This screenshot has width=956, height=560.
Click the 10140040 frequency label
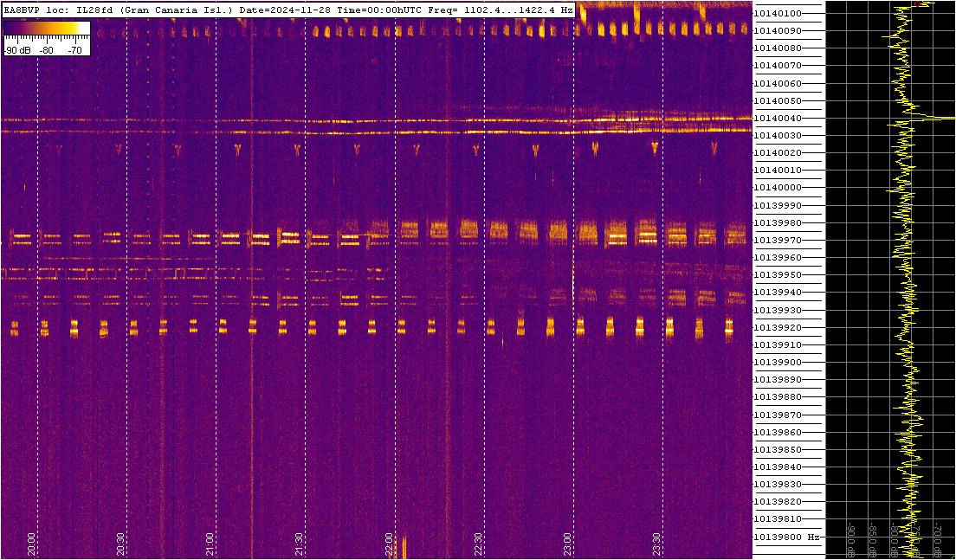(778, 119)
